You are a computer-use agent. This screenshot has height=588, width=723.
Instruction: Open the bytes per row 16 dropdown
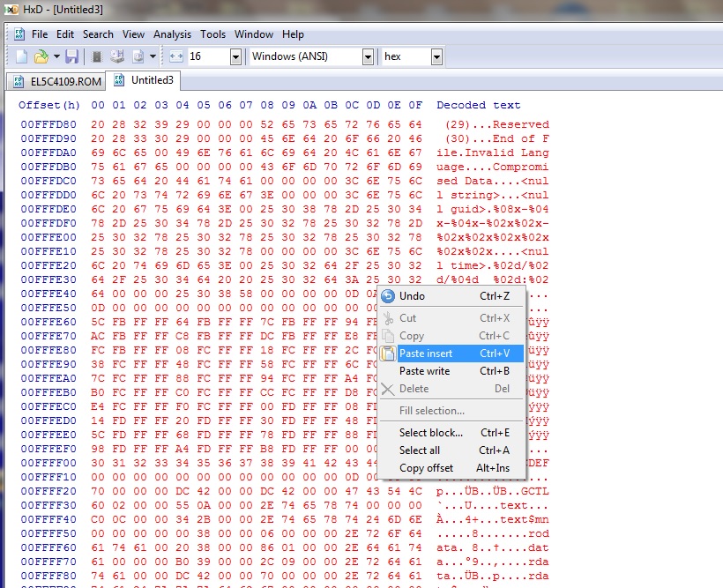(235, 56)
